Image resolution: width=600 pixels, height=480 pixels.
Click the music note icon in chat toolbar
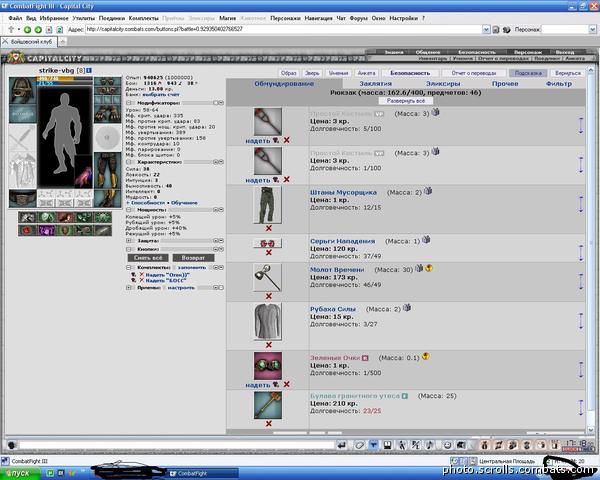tap(430, 445)
